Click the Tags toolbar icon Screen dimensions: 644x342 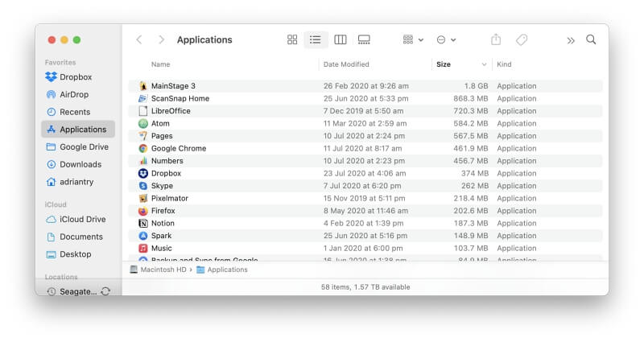(521, 39)
